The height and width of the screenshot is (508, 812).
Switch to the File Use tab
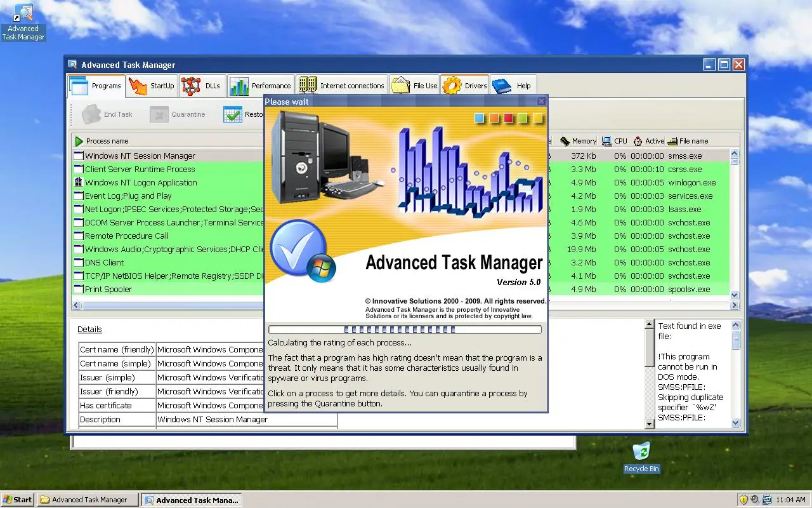point(414,86)
